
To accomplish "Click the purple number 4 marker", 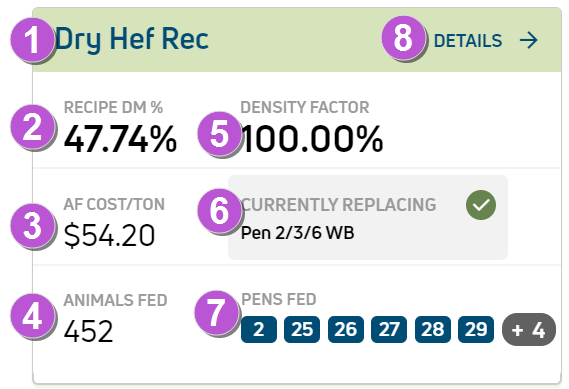I will (32, 316).
